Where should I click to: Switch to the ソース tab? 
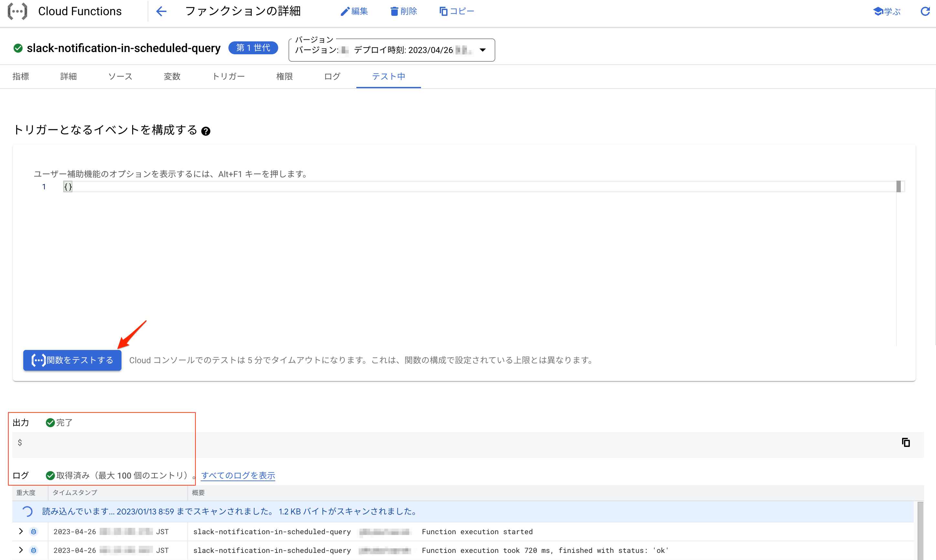tap(120, 77)
